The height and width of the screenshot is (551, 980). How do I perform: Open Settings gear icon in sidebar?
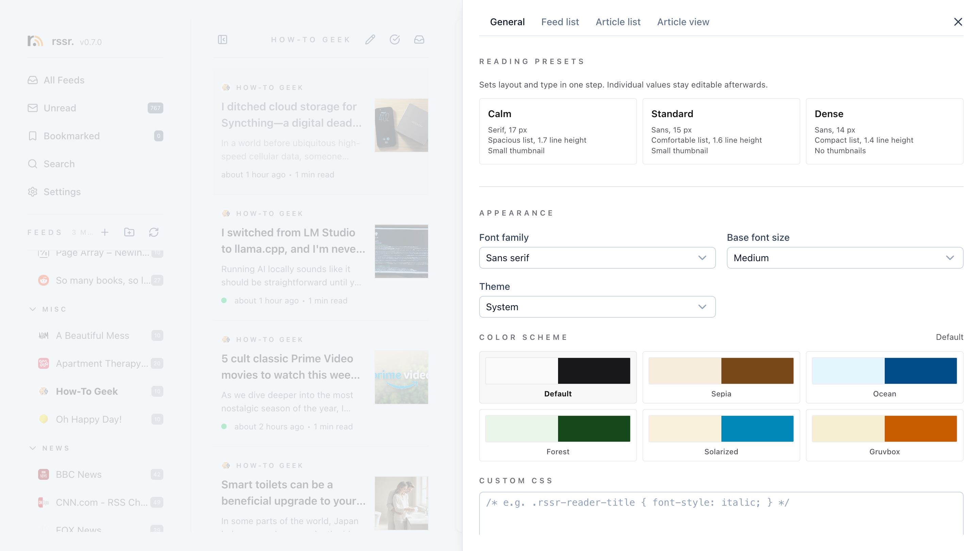click(33, 191)
